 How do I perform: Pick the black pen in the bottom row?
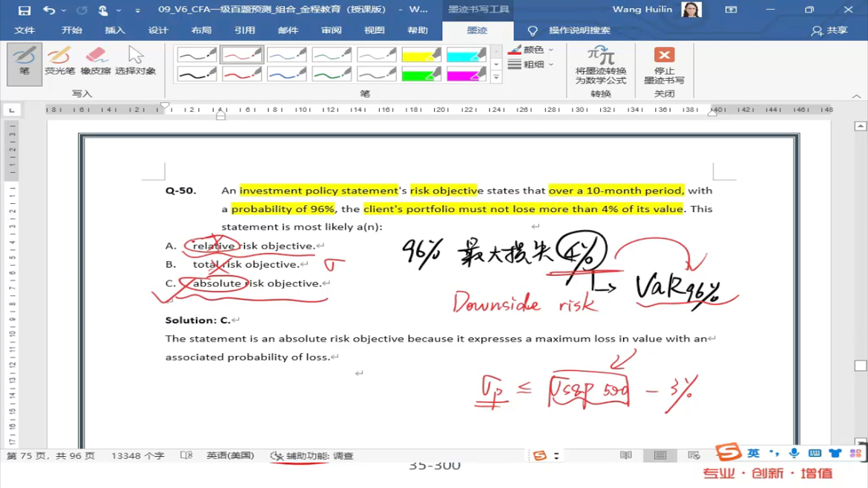click(197, 73)
